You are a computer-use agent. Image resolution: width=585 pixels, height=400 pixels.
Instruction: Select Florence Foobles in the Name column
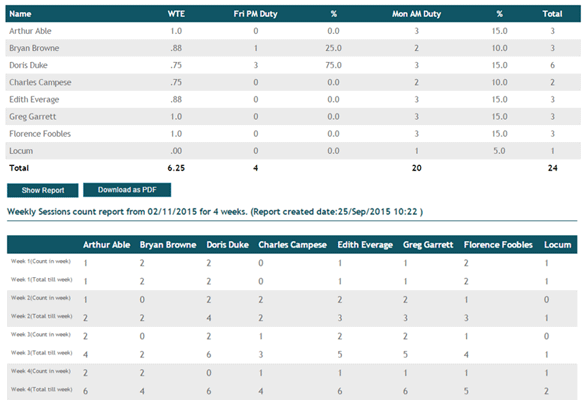click(40, 134)
